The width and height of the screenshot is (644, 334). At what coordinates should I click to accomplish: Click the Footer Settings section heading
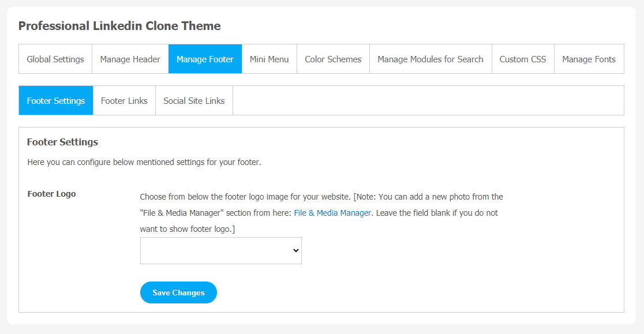pos(62,142)
